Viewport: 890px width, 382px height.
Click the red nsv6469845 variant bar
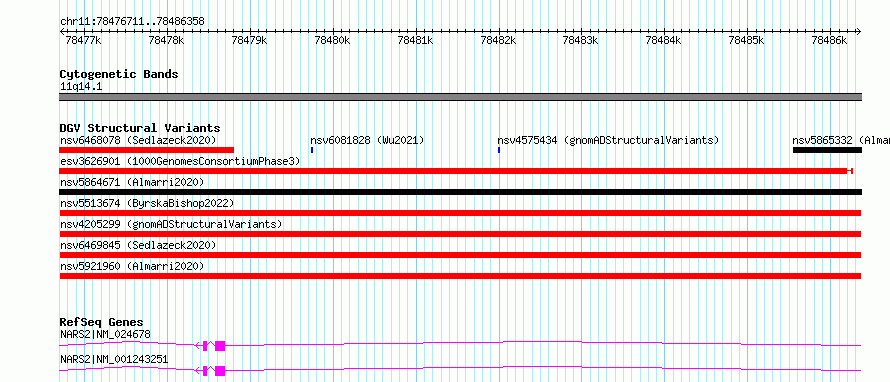tap(460, 255)
